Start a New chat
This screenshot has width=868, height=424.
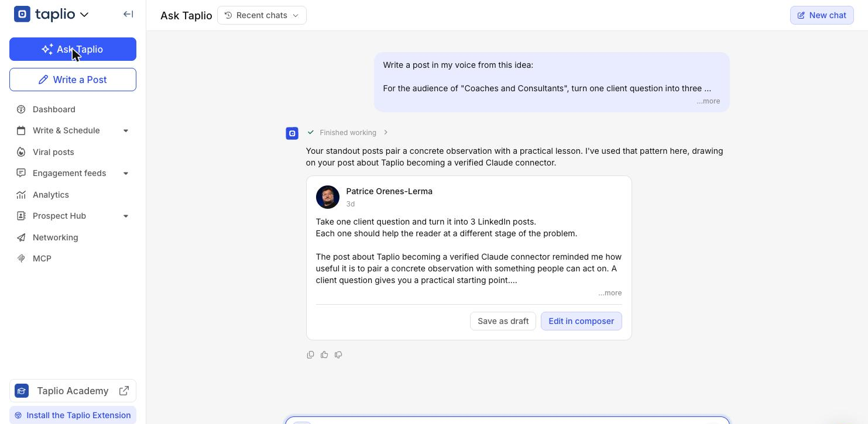pos(822,15)
